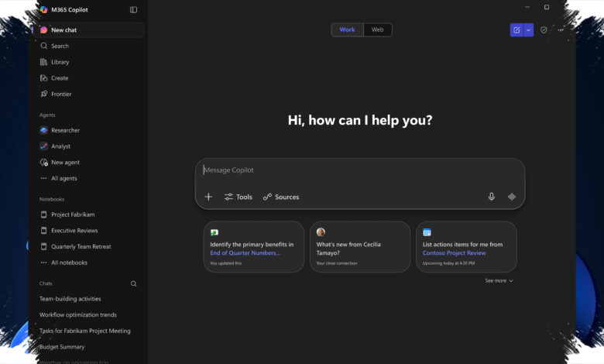Expand See more suggestions
Image resolution: width=604 pixels, height=364 pixels.
click(499, 281)
